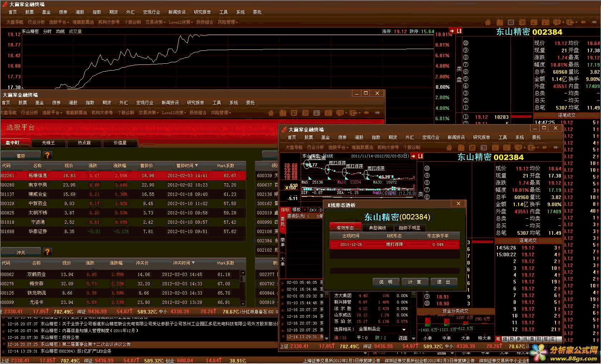Viewport: 601px width, 364px height.
Task: Select the 模板 tab under the K线 chart
Action: click(297, 210)
